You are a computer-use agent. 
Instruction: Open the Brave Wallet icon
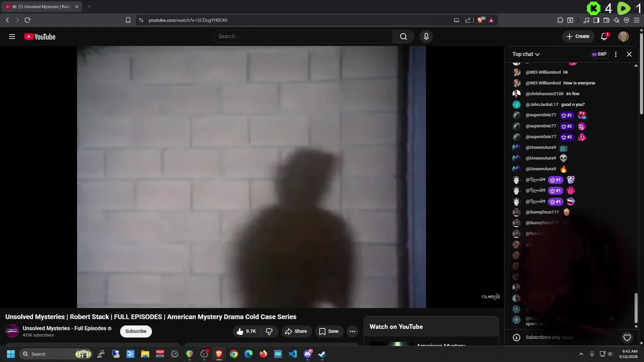(x=606, y=20)
